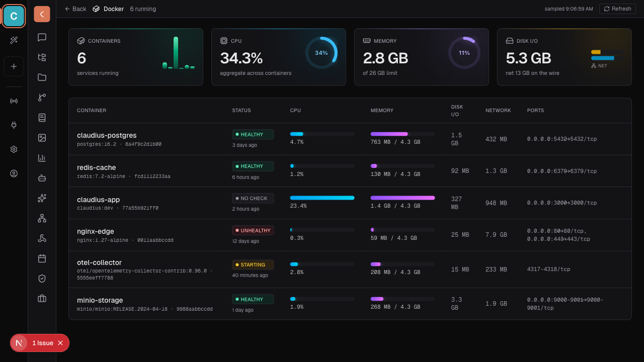The width and height of the screenshot is (644, 362).
Task: Click the N logo in issue badge
Action: (19, 343)
